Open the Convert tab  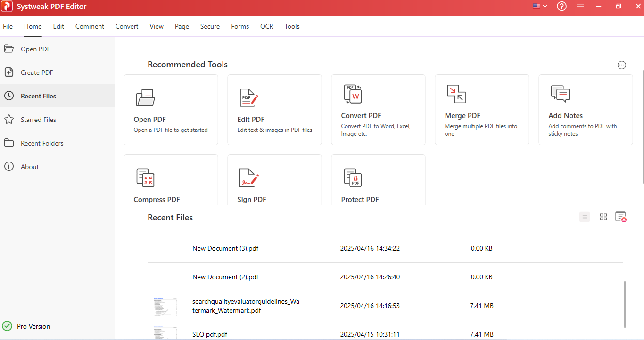click(127, 26)
